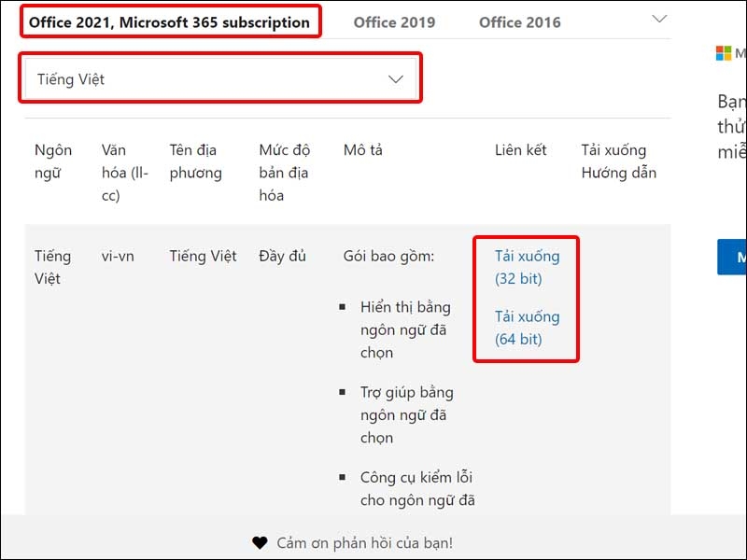Click the Microsoft logo on the right

click(723, 53)
